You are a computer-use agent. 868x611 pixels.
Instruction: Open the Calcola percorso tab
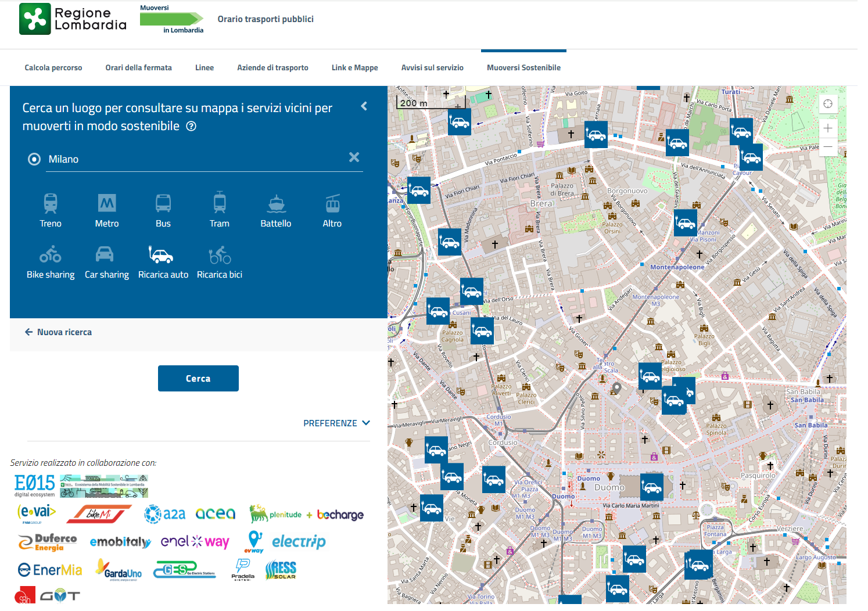(53, 68)
